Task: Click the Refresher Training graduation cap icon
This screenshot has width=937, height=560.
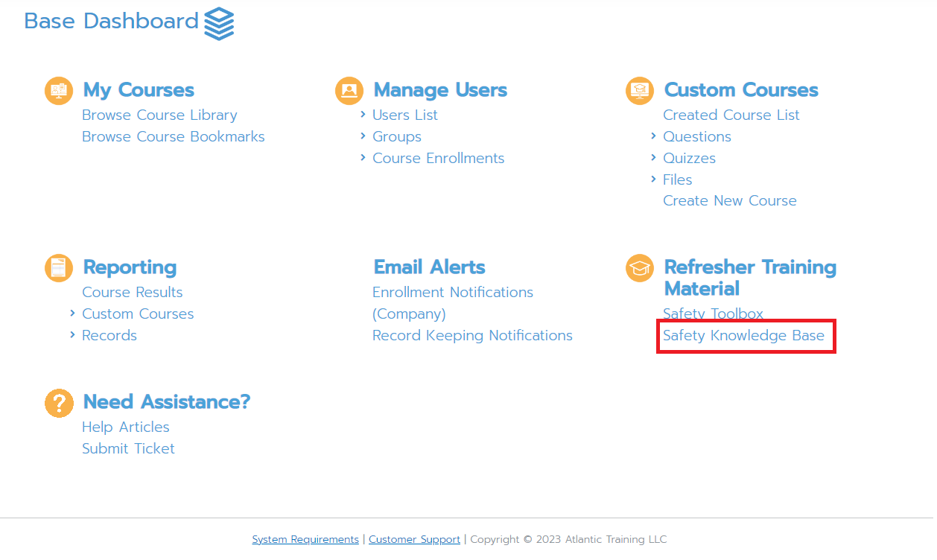Action: pyautogui.click(x=640, y=268)
